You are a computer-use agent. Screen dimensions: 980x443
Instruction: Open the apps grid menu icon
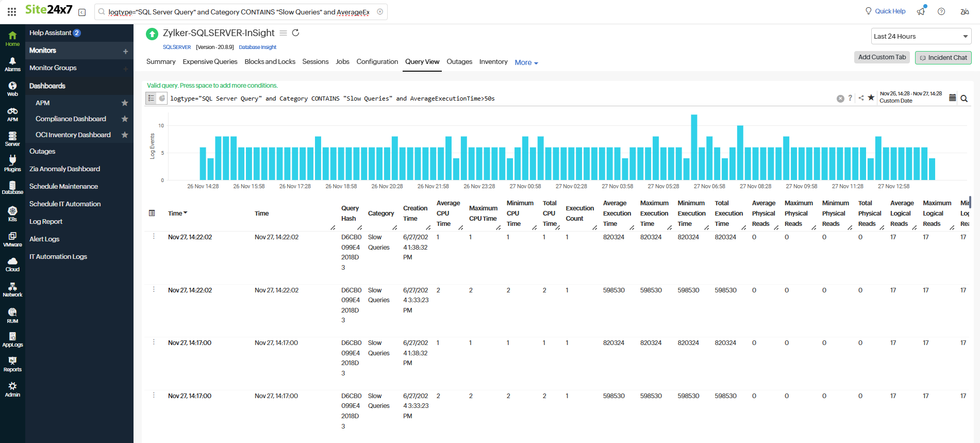pyautogui.click(x=12, y=11)
